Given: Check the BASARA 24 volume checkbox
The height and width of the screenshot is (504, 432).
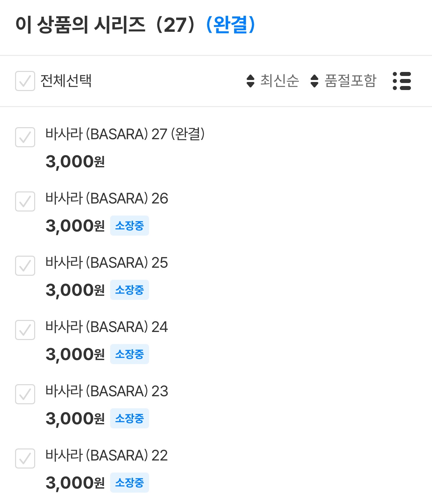Looking at the screenshot, I should (25, 330).
